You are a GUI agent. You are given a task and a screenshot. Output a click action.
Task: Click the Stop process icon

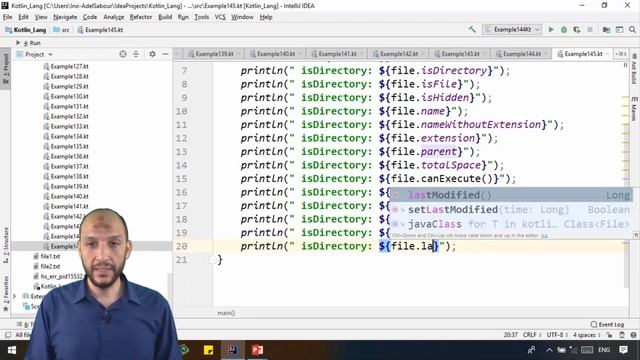[x=590, y=29]
